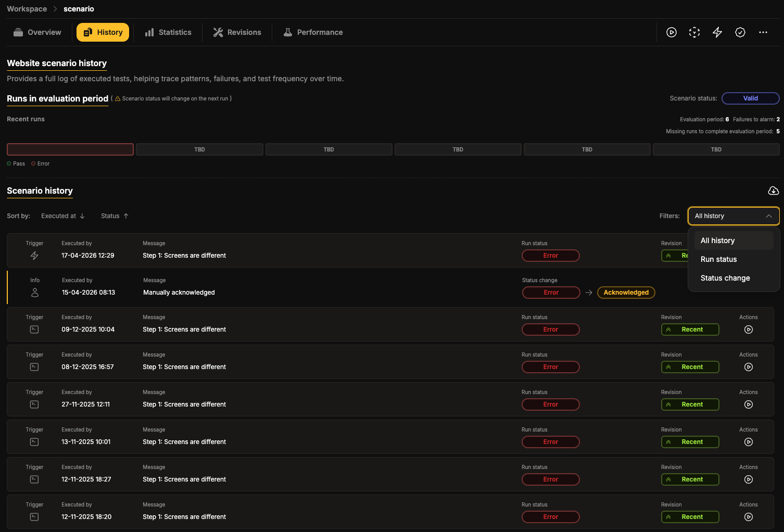Click the user info icon in 15-04-2026 row

click(35, 293)
